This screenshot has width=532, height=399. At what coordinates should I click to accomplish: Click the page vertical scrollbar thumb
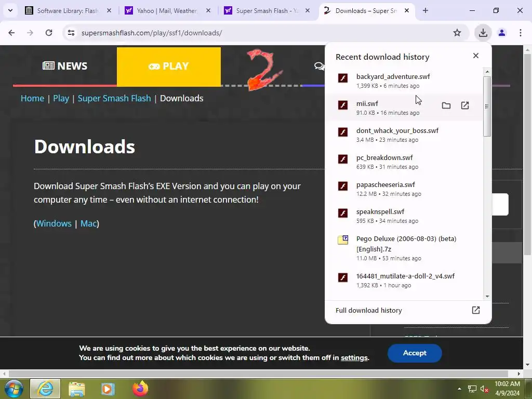click(528, 154)
